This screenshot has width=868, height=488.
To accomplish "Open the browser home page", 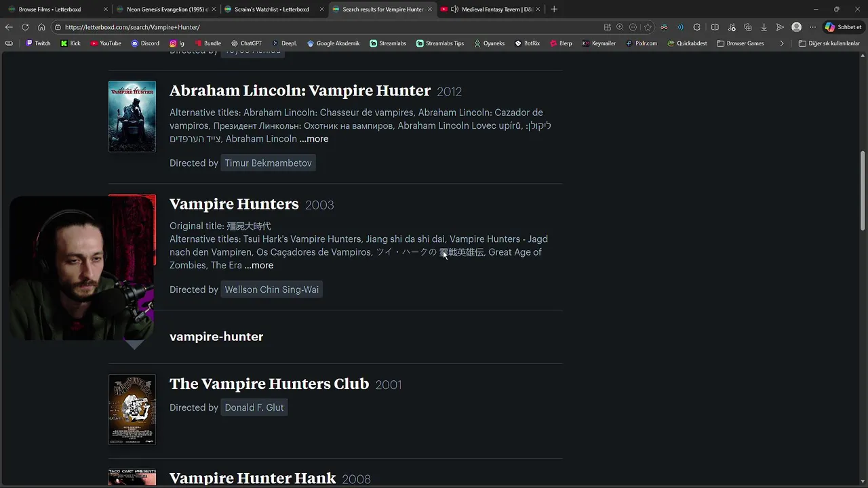I will [41, 27].
